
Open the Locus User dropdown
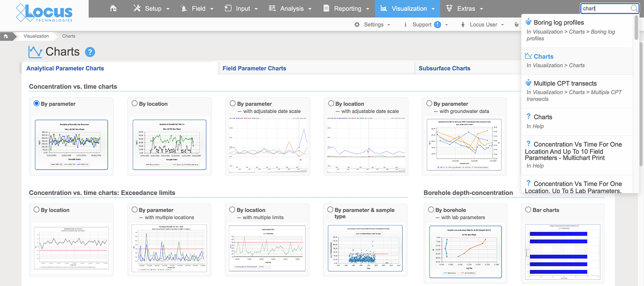coord(502,25)
